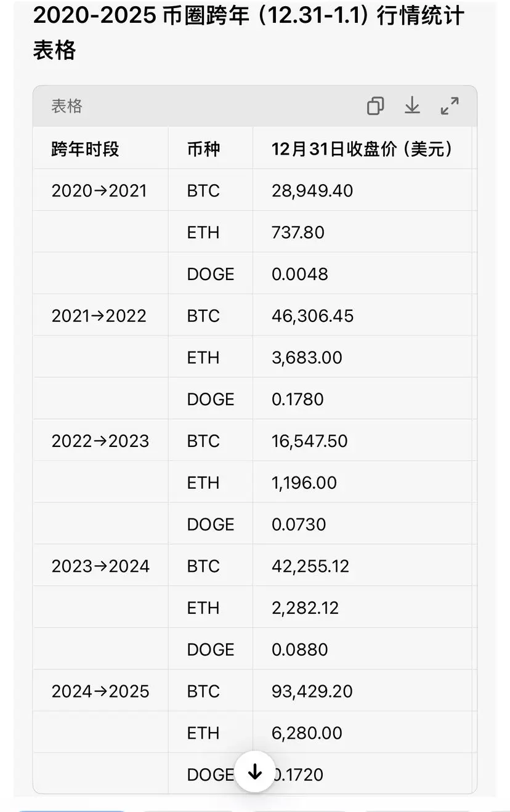Click the 2024→2025 period cell
This screenshot has height=812, width=510.
(x=100, y=691)
